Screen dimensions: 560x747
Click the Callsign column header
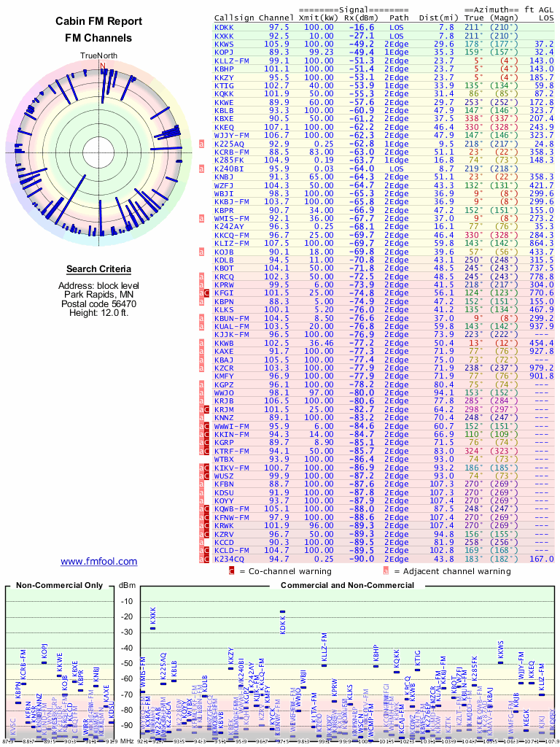point(233,17)
